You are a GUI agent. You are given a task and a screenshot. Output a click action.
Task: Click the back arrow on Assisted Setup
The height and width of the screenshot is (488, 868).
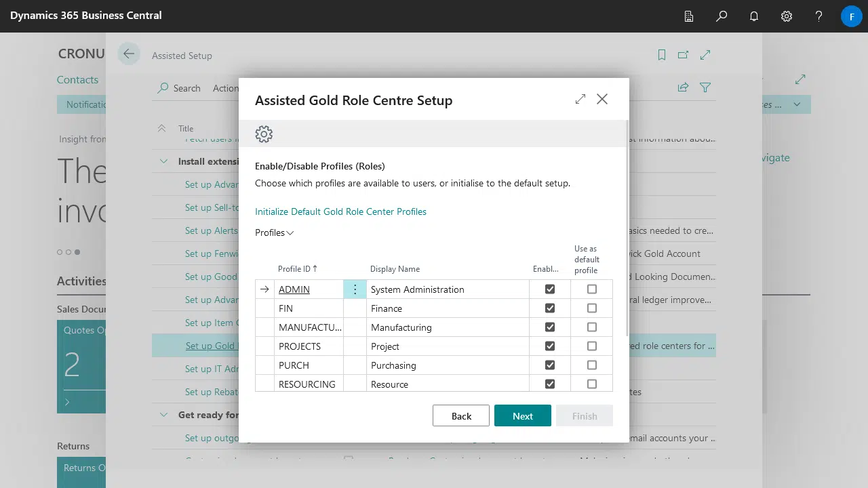click(x=129, y=54)
